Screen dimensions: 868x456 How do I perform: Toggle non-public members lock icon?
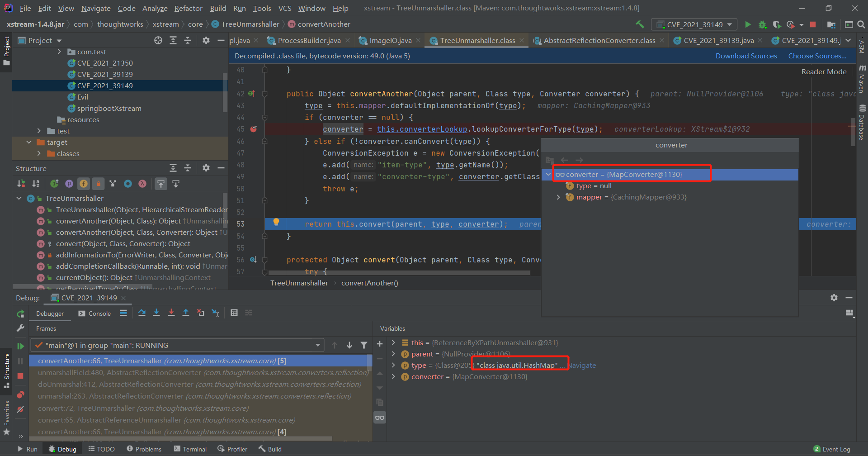pos(99,184)
